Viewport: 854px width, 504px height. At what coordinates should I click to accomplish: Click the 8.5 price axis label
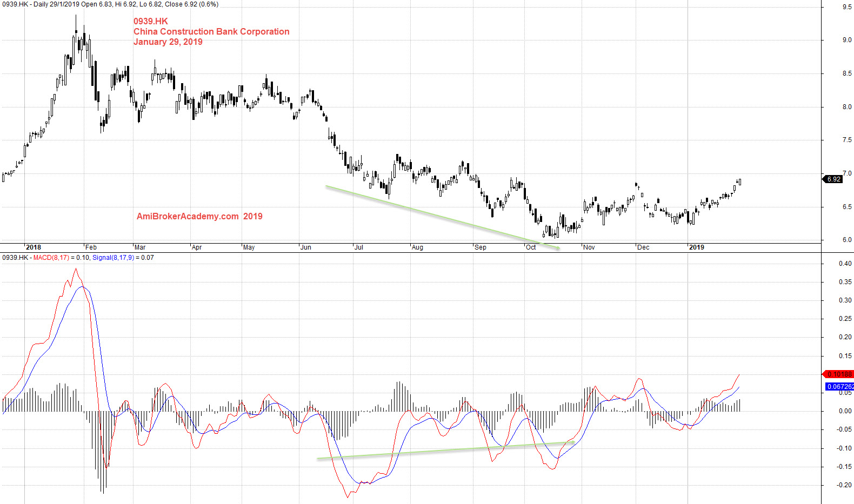pos(847,73)
